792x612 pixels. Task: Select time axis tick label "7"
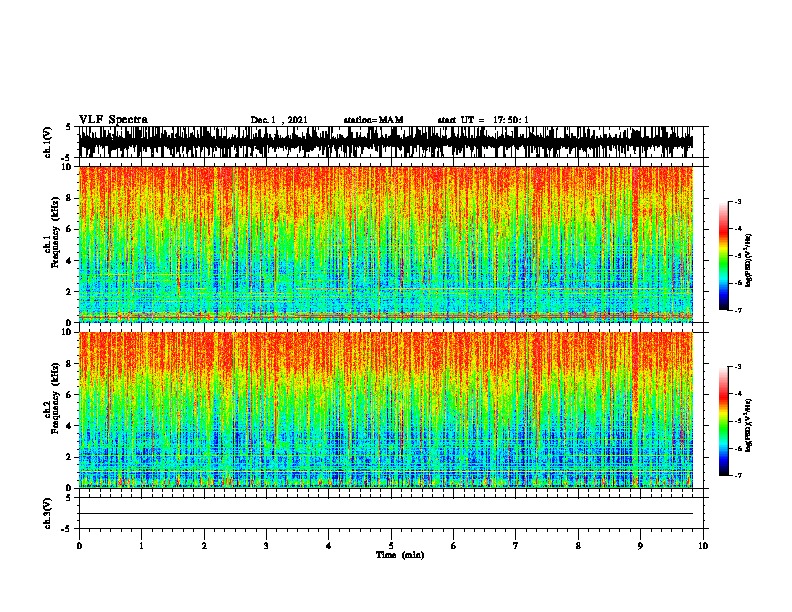coord(516,546)
